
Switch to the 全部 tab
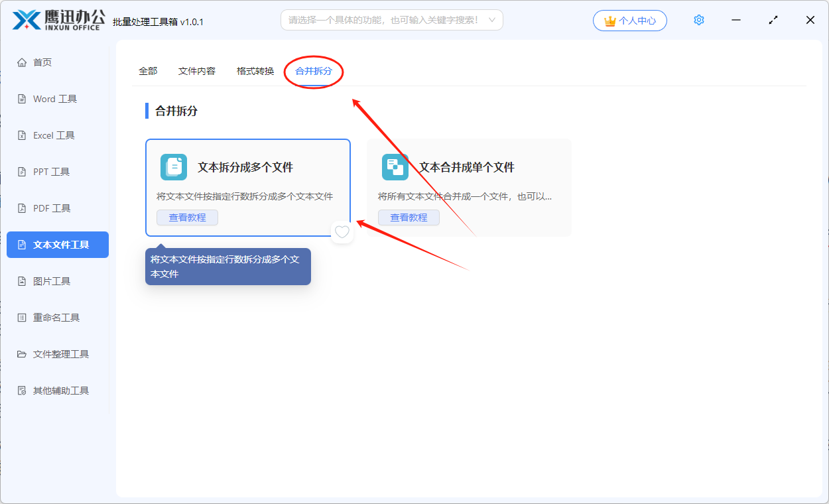(x=148, y=71)
